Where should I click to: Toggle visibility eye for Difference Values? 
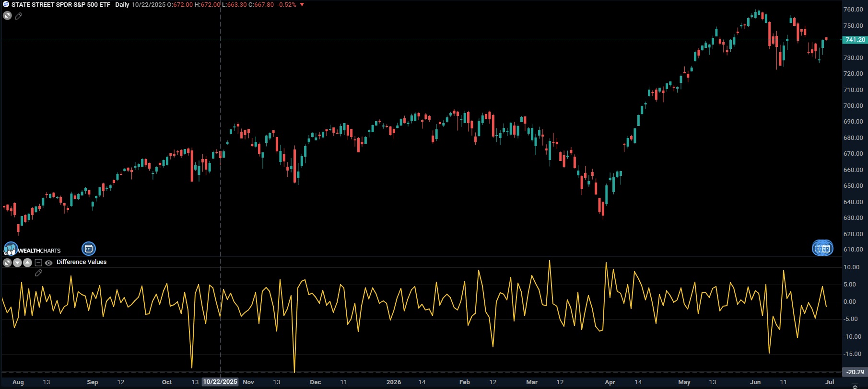tap(48, 263)
